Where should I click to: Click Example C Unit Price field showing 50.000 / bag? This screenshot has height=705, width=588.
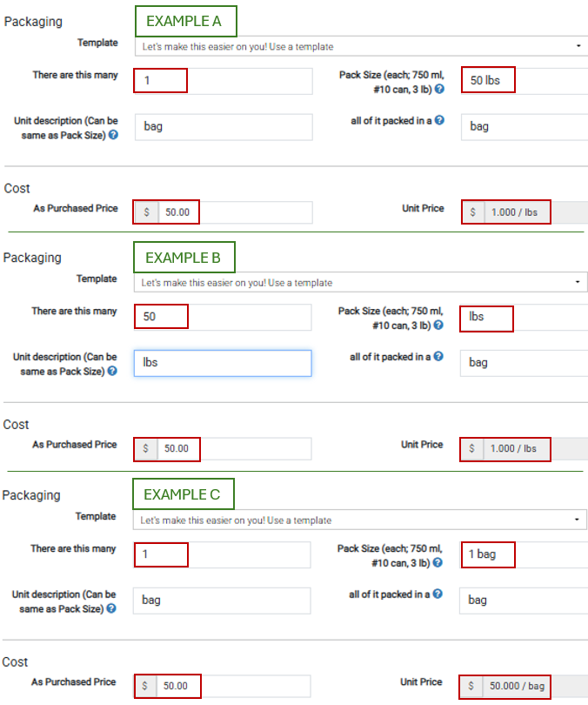(518, 687)
